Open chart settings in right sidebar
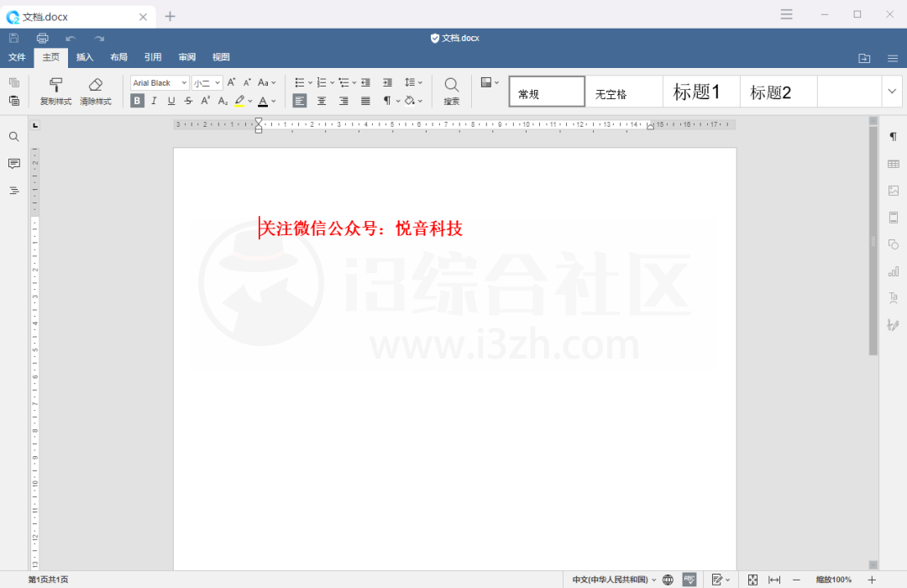The height and width of the screenshot is (588, 907). [893, 271]
